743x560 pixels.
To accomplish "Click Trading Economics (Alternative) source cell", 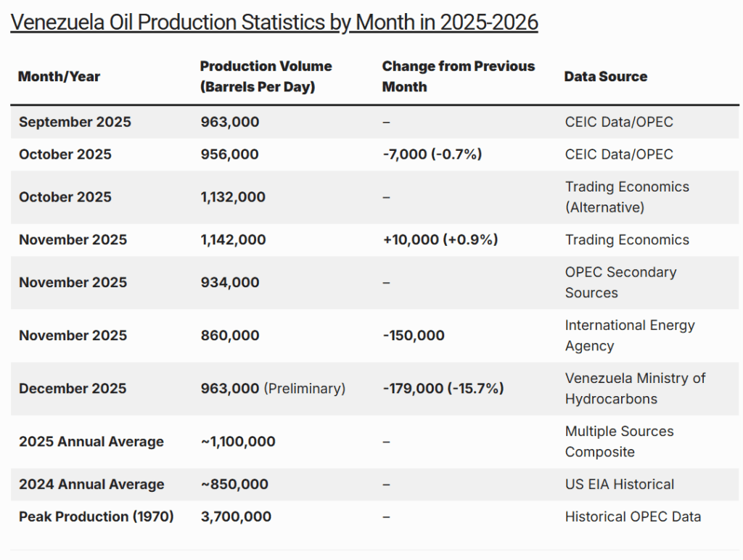I will (627, 197).
